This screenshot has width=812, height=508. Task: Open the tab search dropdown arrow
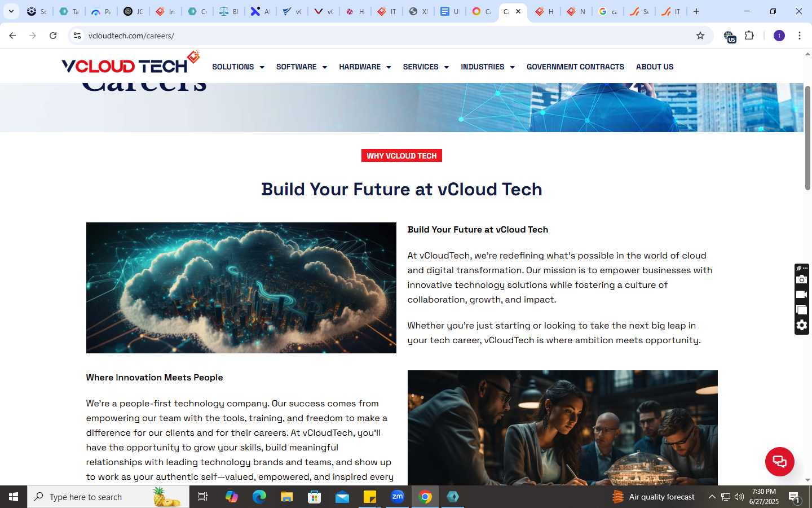(x=11, y=11)
